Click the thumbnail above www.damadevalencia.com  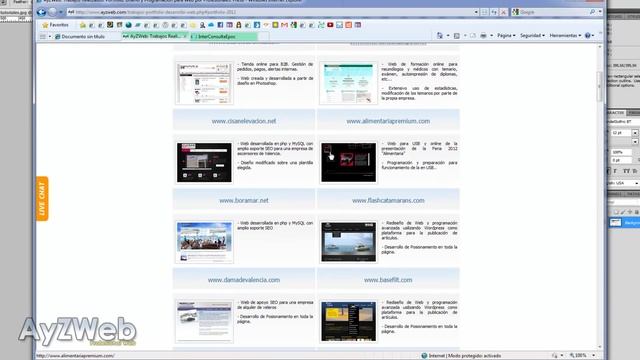coord(204,242)
